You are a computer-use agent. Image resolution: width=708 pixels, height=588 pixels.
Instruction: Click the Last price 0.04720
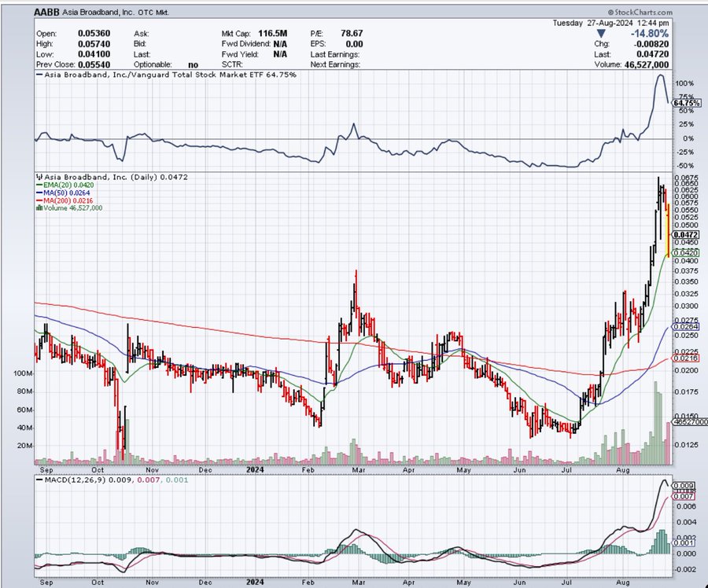pos(653,54)
